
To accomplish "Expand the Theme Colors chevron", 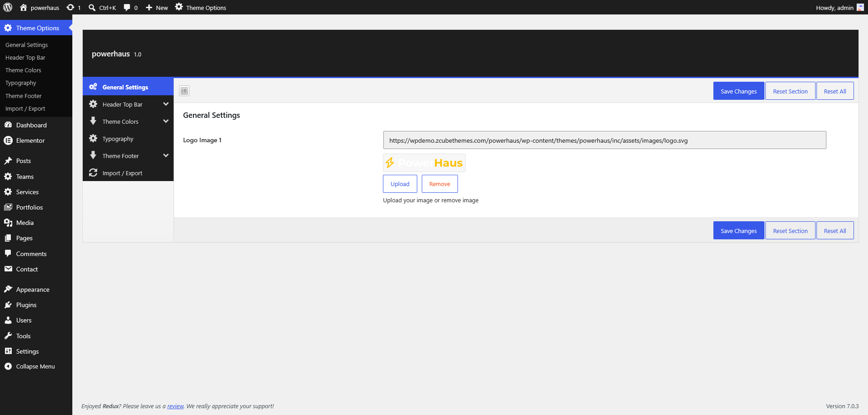I will [166, 121].
